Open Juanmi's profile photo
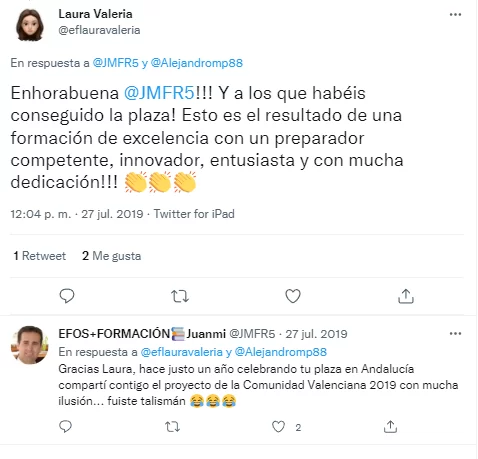The image size is (478, 459). click(x=30, y=345)
